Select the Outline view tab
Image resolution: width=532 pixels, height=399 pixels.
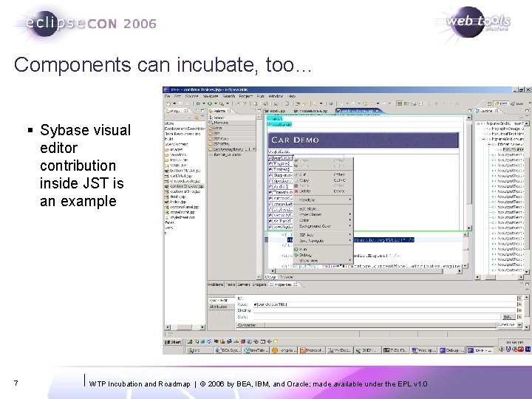pos(488,111)
